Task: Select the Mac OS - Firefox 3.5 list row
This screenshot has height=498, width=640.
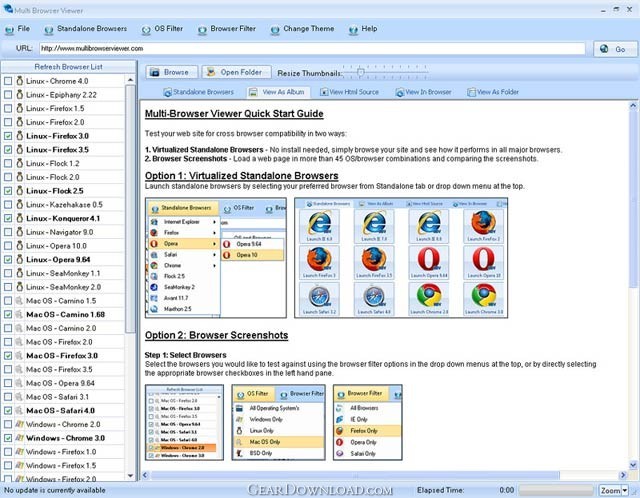Action: tap(63, 369)
